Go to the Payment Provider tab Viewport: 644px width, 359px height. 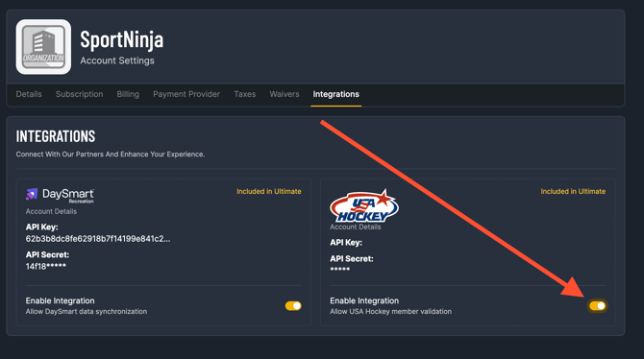186,94
